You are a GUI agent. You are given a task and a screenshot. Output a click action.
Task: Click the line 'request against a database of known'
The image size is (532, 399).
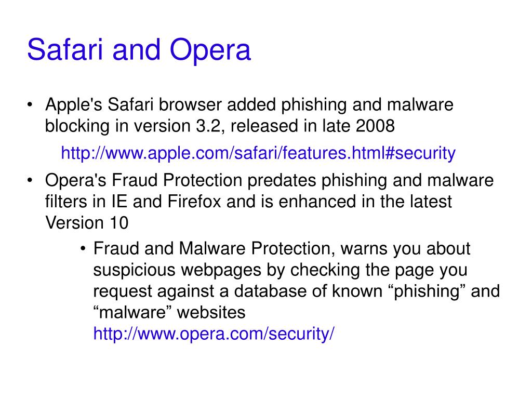click(x=238, y=291)
